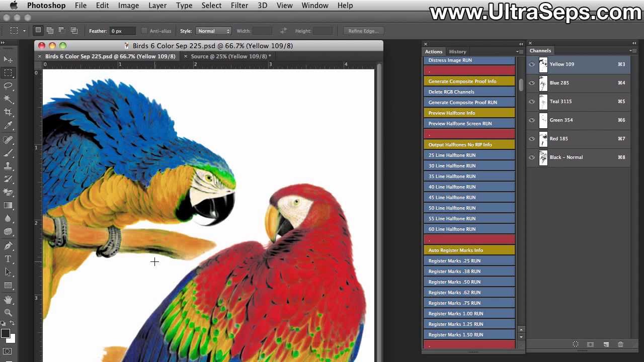Select the Path Selection tool
The width and height of the screenshot is (644, 362).
click(x=8, y=272)
